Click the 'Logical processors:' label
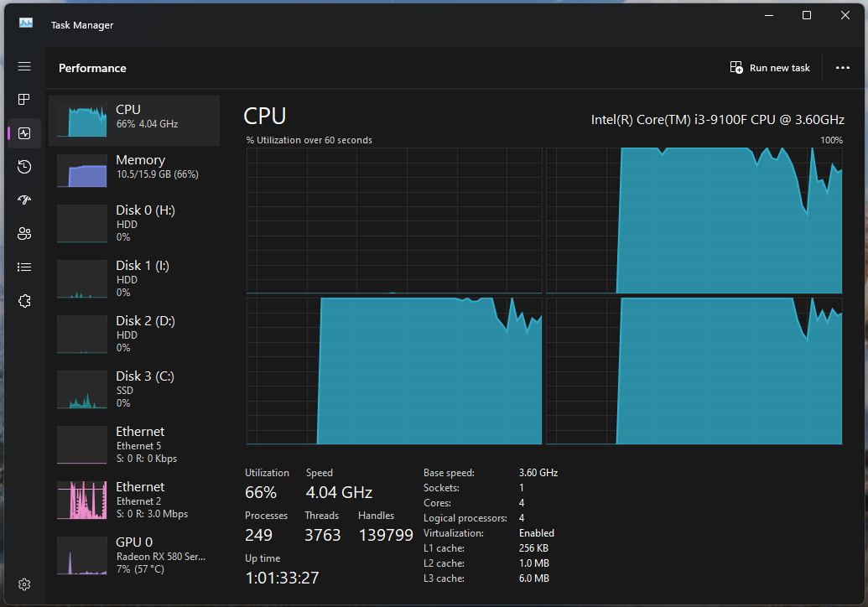Screen dimensions: 868x607 [x=465, y=518]
